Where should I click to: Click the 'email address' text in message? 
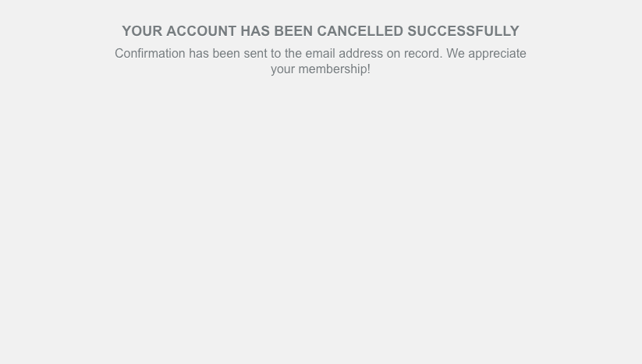coord(344,54)
